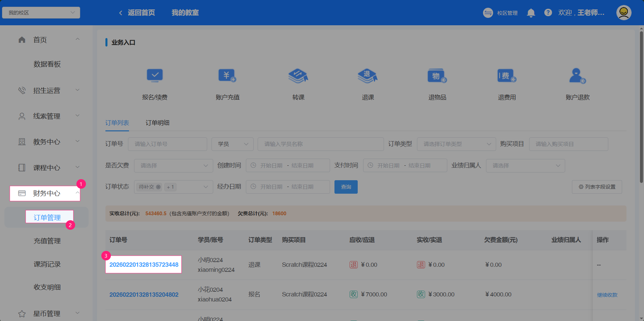Open the 是否欠费 arrears dropdown
Image resolution: width=644 pixels, height=321 pixels.
(173, 166)
